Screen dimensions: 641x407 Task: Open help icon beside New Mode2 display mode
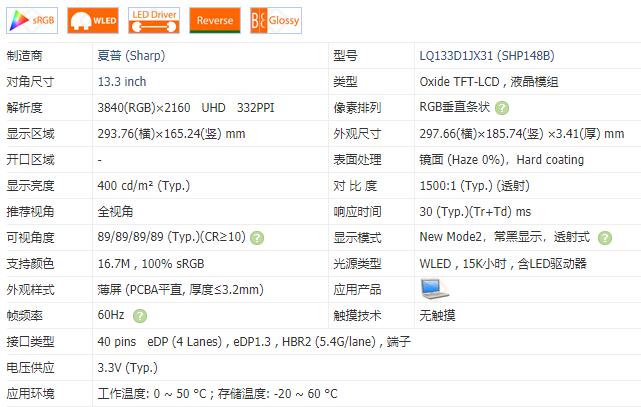605,238
